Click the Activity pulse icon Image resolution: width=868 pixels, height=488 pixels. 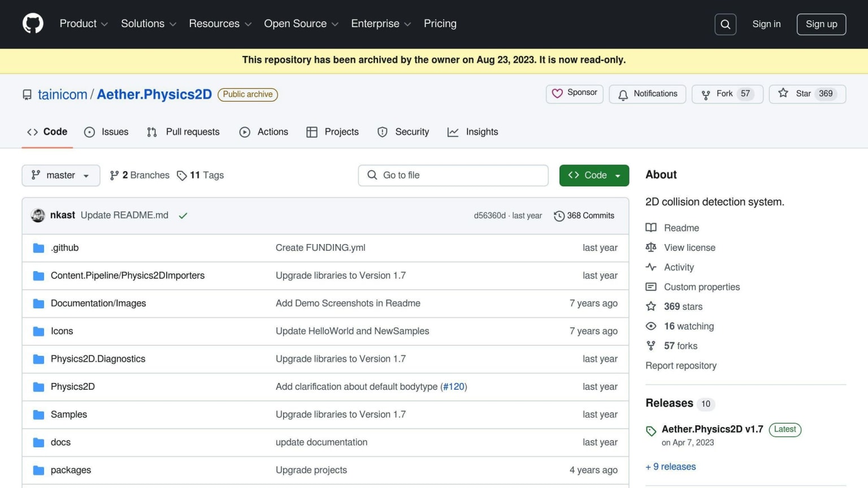(x=651, y=267)
